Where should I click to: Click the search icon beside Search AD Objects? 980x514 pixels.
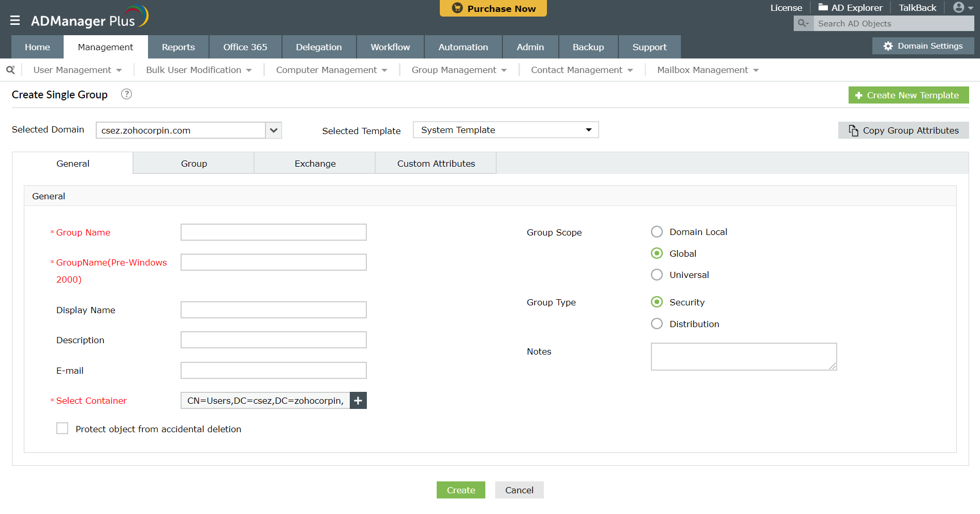pos(803,23)
